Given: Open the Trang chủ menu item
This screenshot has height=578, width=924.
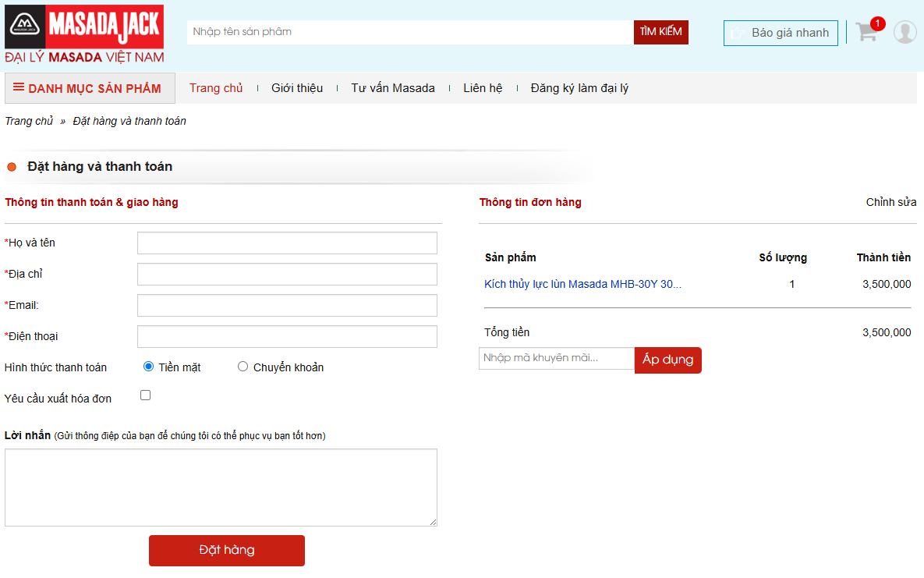Looking at the screenshot, I should (x=216, y=88).
